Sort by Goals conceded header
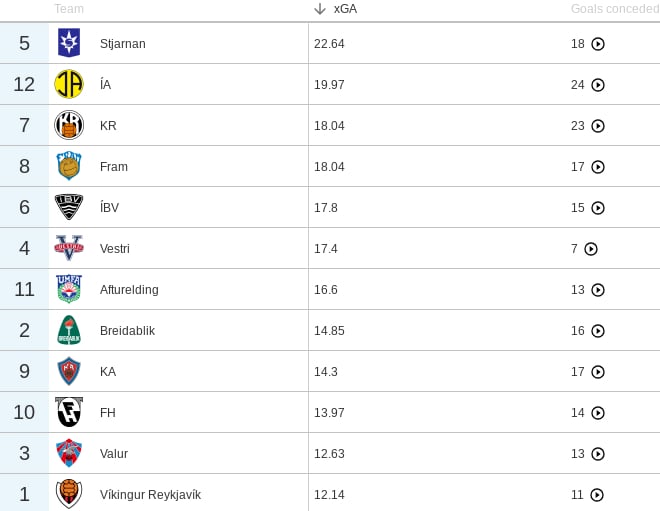 pyautogui.click(x=614, y=9)
